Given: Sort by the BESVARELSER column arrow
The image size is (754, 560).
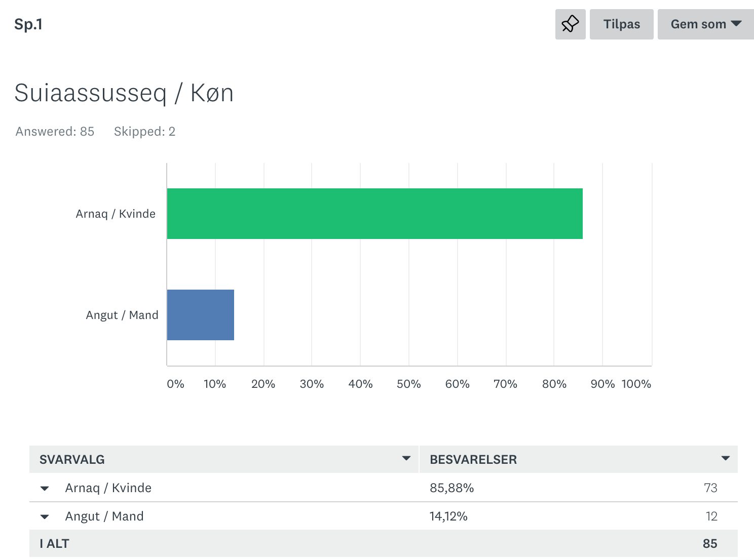Looking at the screenshot, I should 725,459.
